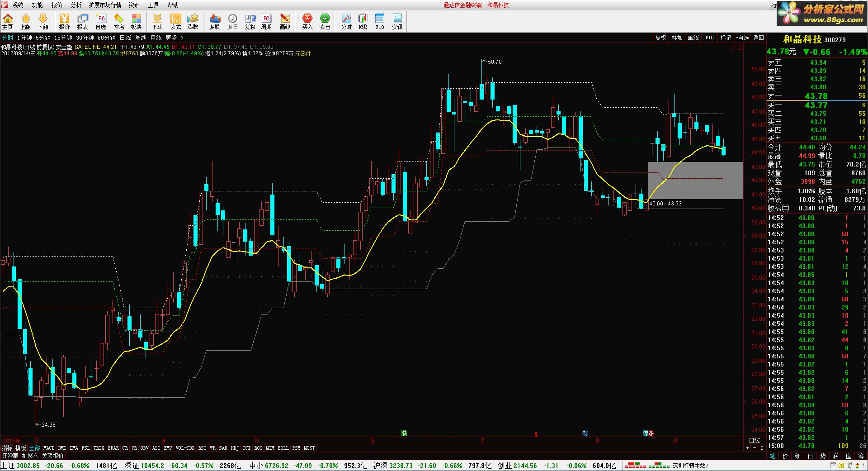The height and width of the screenshot is (471, 868).
Task: Click the 多股 multi-stock view icon
Action: coord(215,21)
